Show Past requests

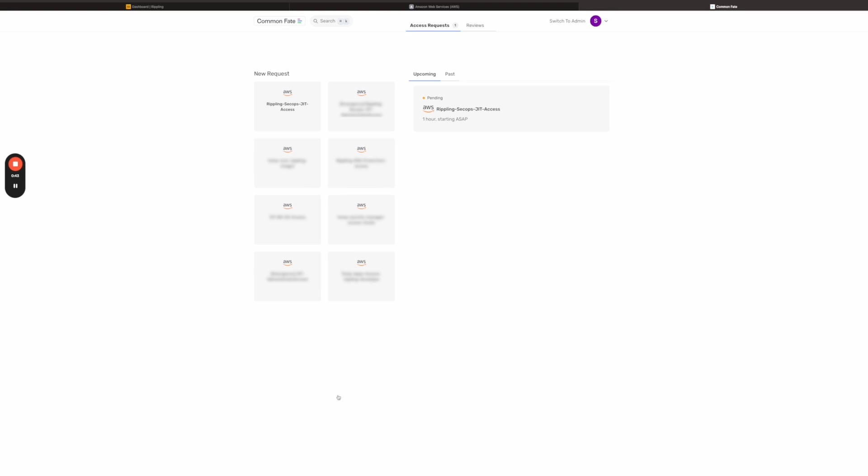coord(449,74)
